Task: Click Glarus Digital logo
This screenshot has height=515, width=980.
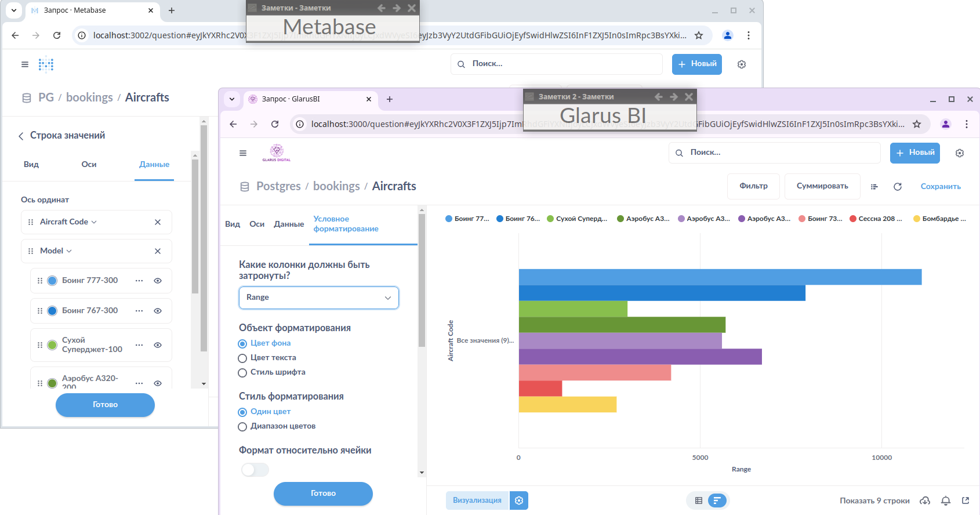Action: (277, 153)
